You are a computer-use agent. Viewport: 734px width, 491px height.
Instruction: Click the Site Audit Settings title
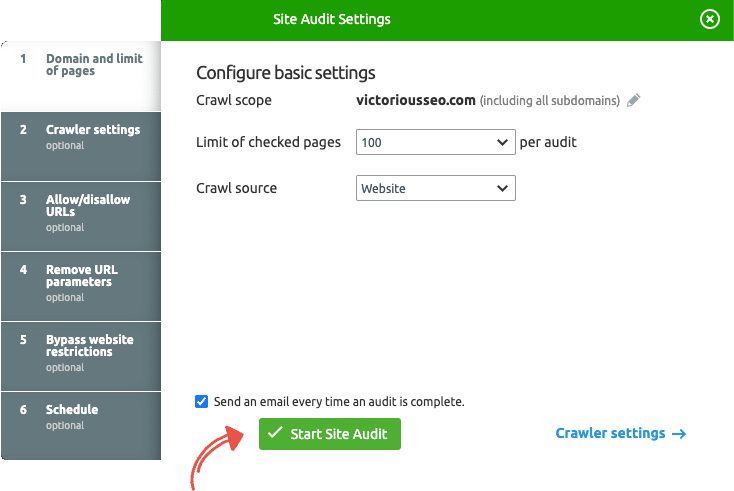[x=331, y=19]
